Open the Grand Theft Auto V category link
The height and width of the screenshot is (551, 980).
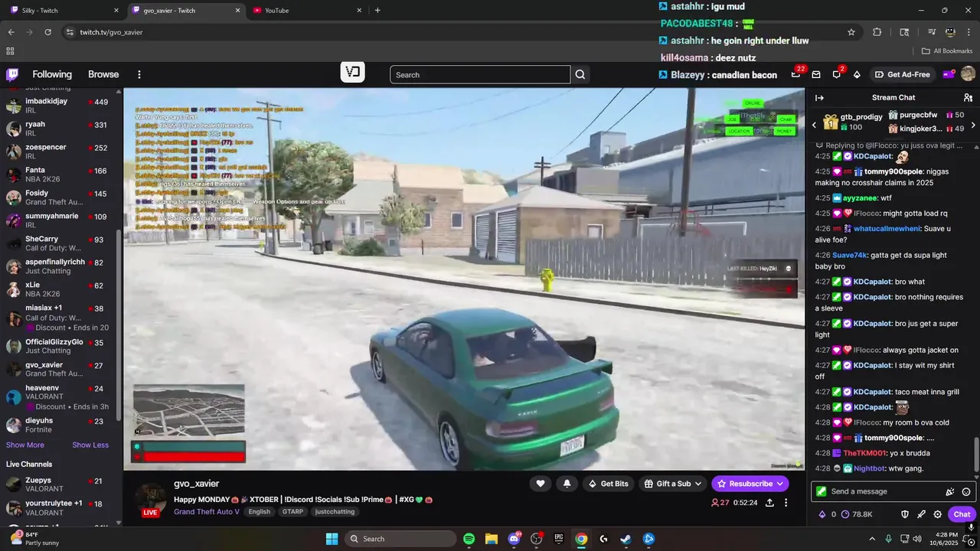tap(207, 511)
